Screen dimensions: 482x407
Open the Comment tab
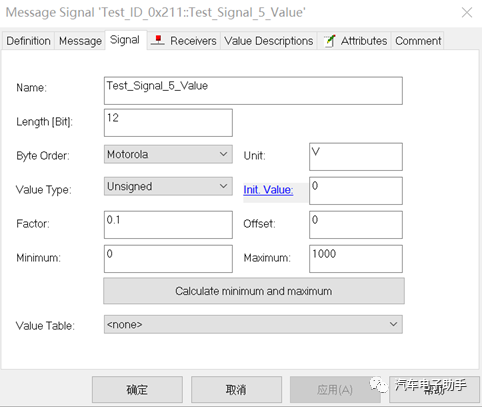pos(418,41)
